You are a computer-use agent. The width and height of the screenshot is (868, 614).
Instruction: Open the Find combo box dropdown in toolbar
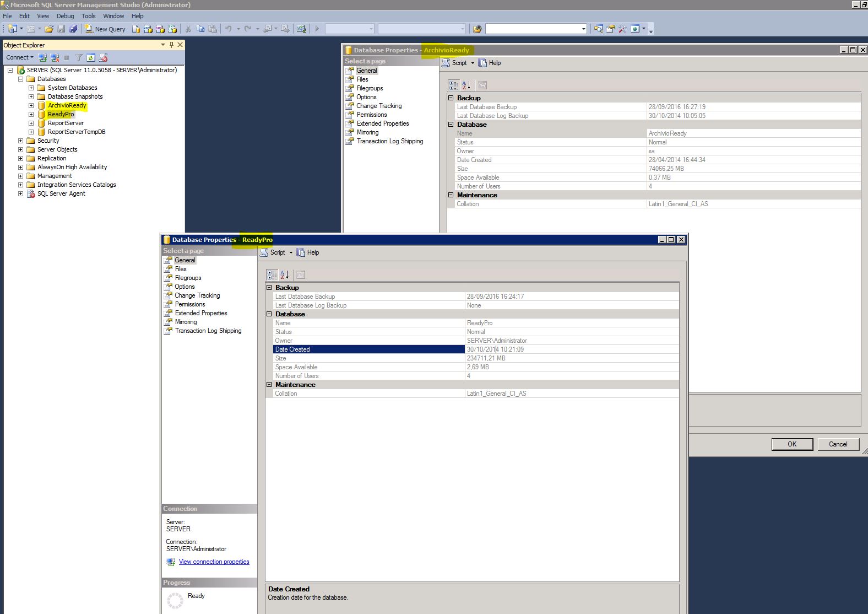(584, 29)
